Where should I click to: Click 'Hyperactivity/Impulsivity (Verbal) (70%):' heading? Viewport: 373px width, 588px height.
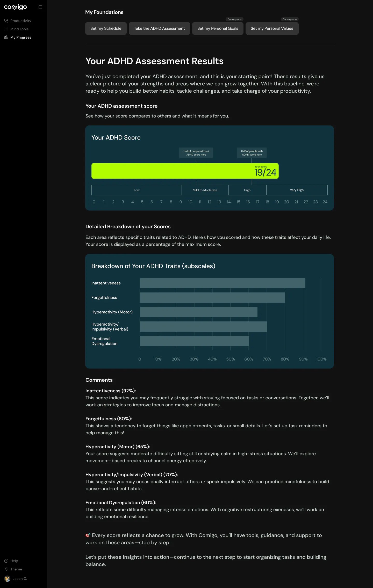tap(132, 475)
